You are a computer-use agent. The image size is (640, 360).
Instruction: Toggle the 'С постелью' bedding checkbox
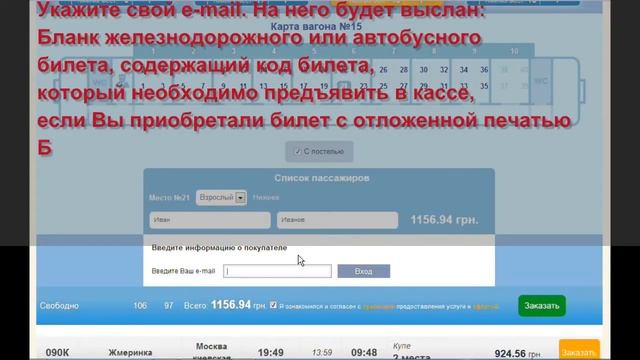coord(298,151)
